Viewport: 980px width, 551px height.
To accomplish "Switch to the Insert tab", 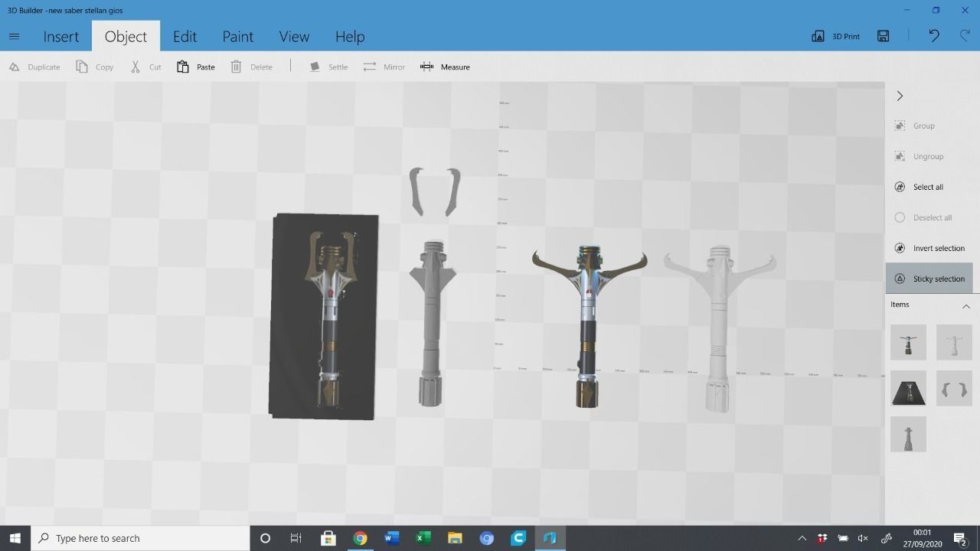I will click(60, 36).
